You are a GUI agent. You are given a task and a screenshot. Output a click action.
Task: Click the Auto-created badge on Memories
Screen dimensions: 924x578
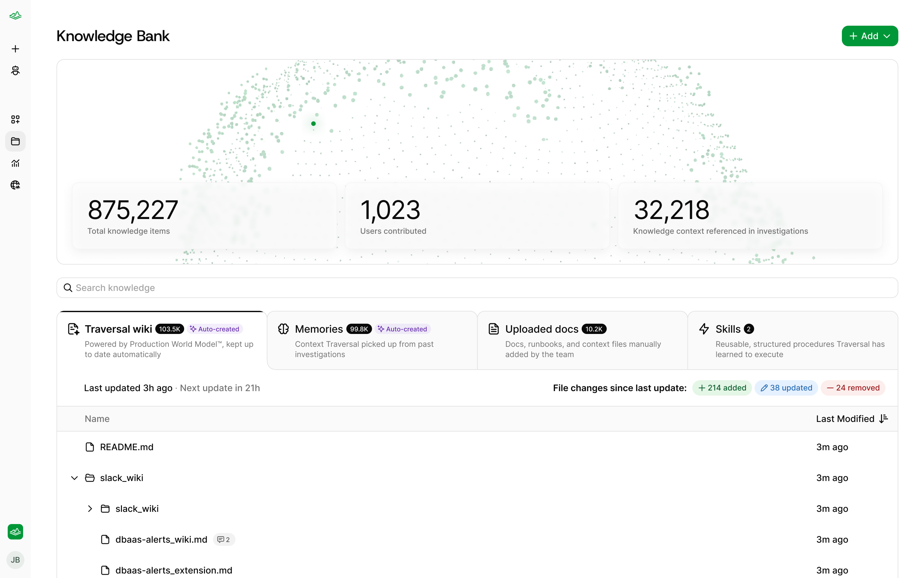pos(403,329)
